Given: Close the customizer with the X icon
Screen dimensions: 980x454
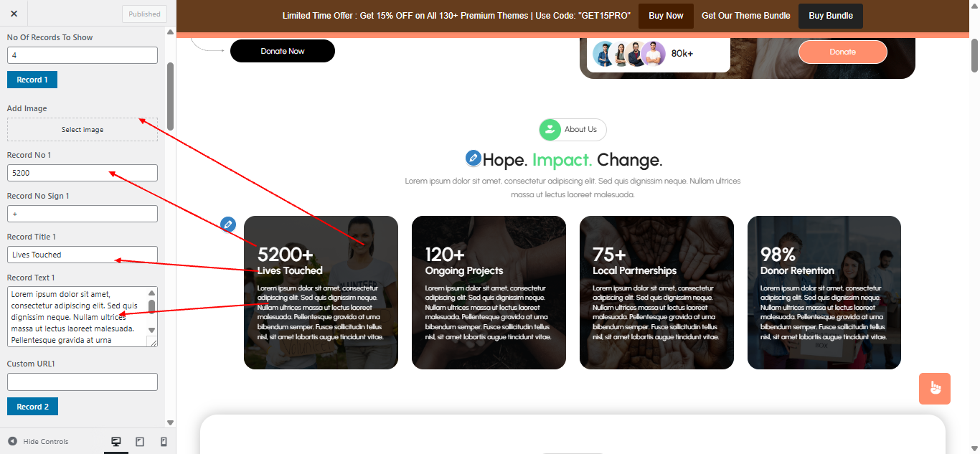Looking at the screenshot, I should (14, 14).
